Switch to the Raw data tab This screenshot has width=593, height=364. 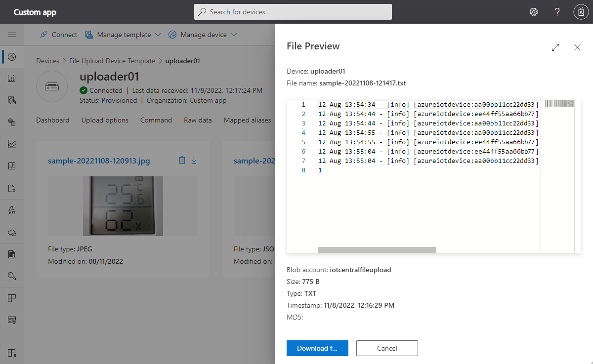point(198,120)
